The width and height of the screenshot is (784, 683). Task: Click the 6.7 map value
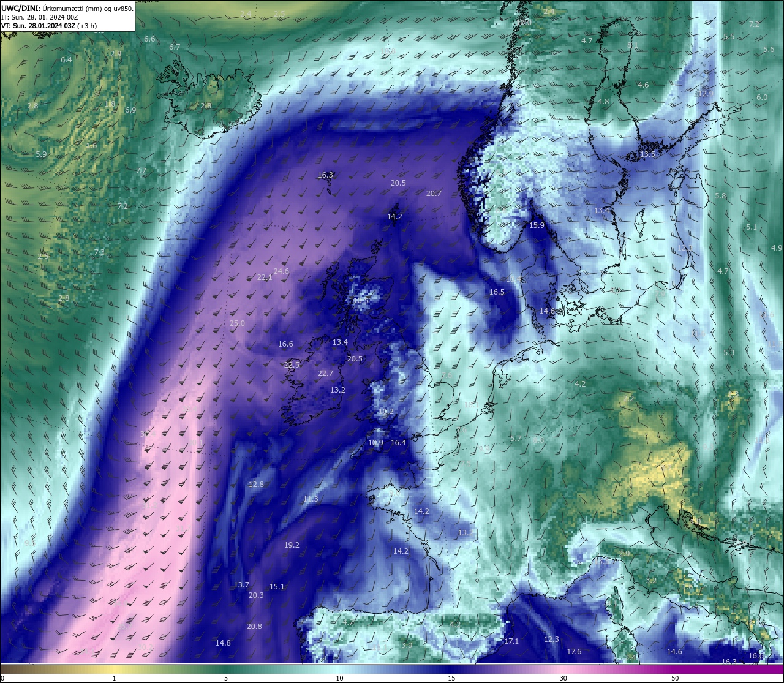pos(175,47)
